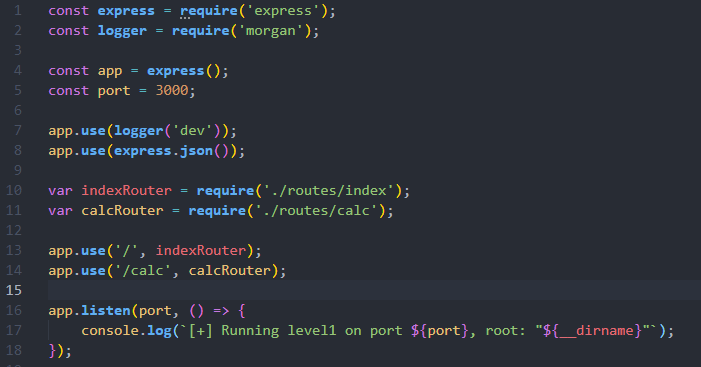Click the 'morgan' string on line 2
Viewport: 701px width, 367px height.
270,31
